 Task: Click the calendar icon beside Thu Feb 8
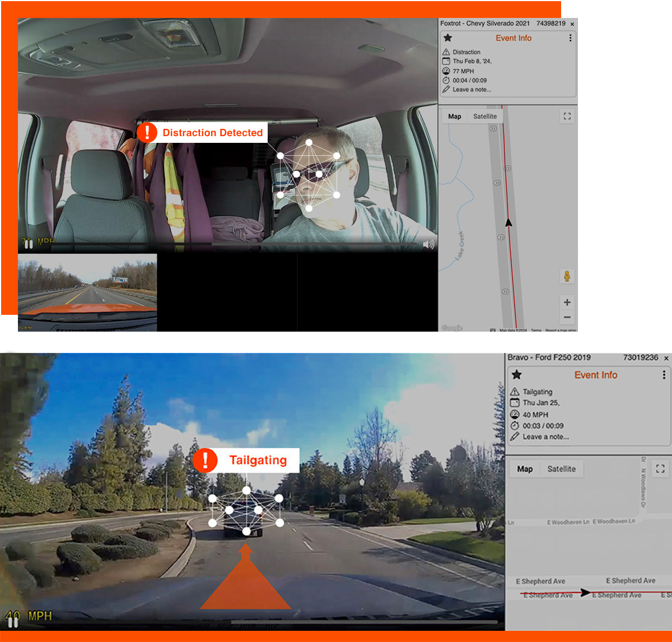point(447,61)
